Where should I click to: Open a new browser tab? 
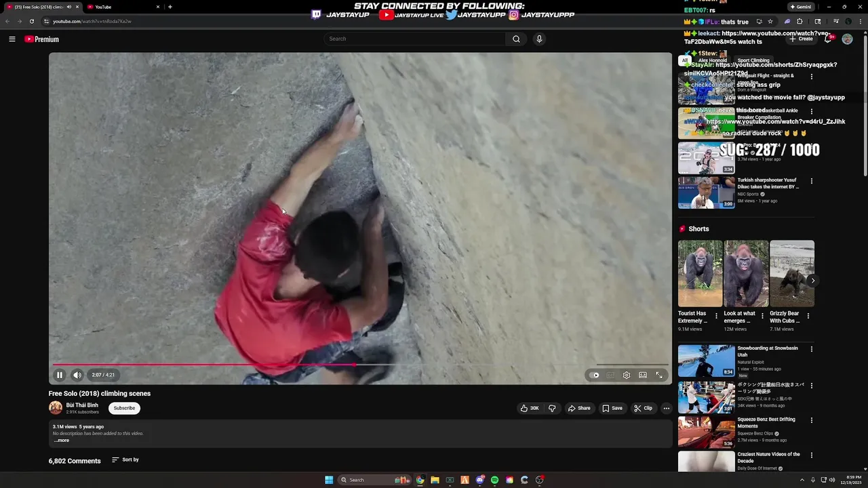coord(170,7)
